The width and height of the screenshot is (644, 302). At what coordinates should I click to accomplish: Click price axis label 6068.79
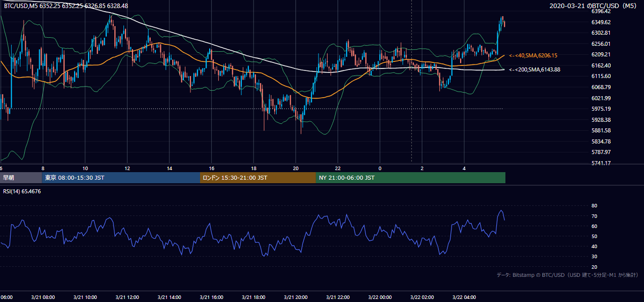[601, 87]
